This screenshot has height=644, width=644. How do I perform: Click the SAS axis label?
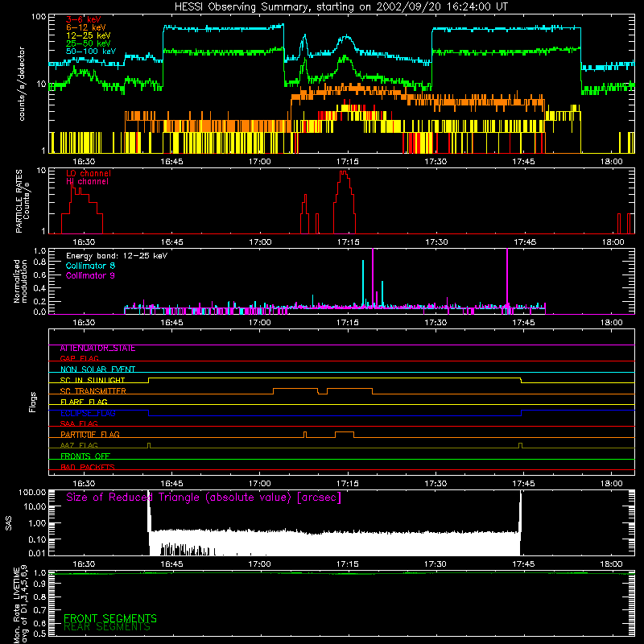click(x=9, y=522)
